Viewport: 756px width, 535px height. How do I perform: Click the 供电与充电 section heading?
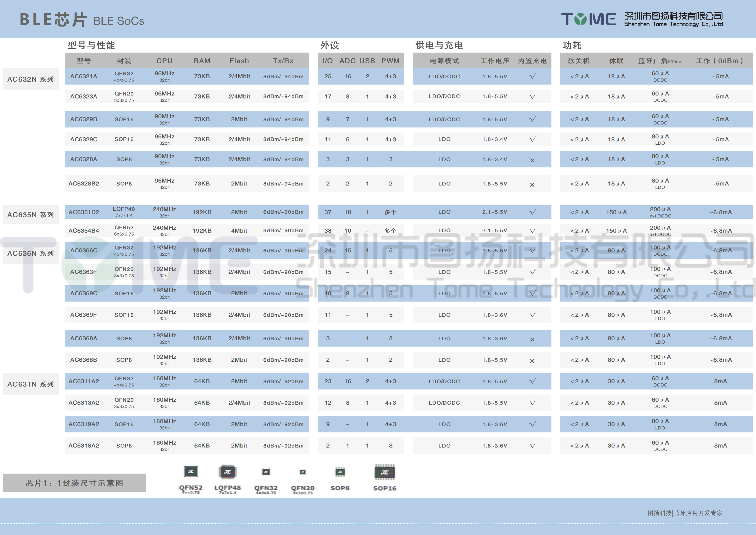[x=439, y=45]
